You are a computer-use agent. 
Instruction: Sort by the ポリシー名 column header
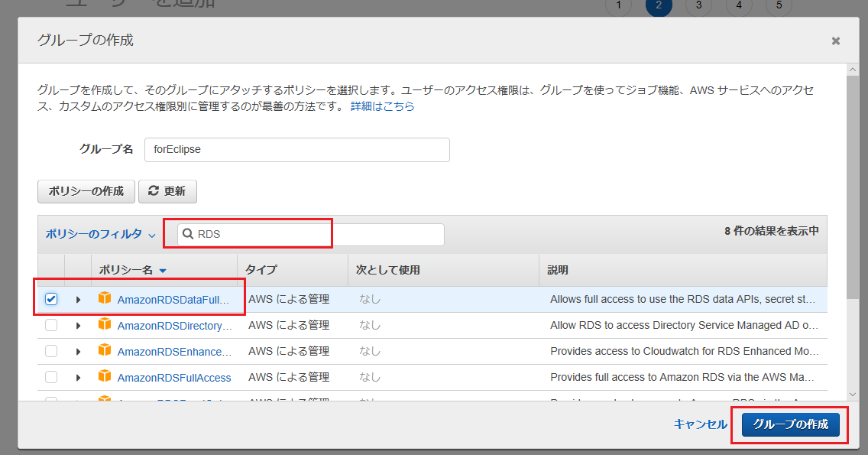[x=132, y=270]
